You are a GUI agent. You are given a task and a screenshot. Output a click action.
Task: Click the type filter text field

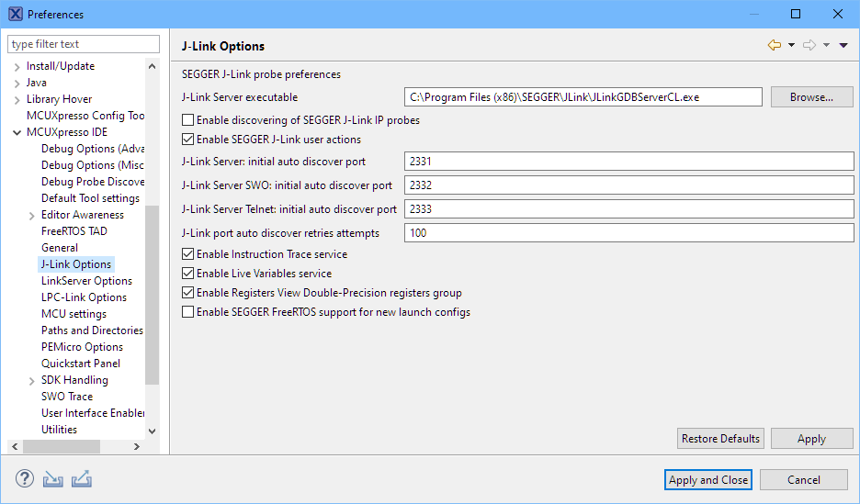coord(84,44)
